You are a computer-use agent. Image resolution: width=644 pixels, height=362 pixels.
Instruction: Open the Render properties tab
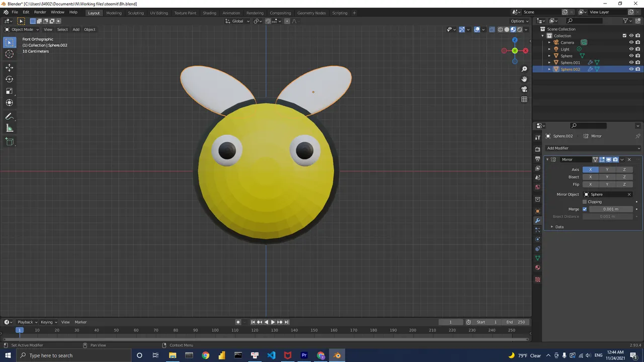[537, 149]
